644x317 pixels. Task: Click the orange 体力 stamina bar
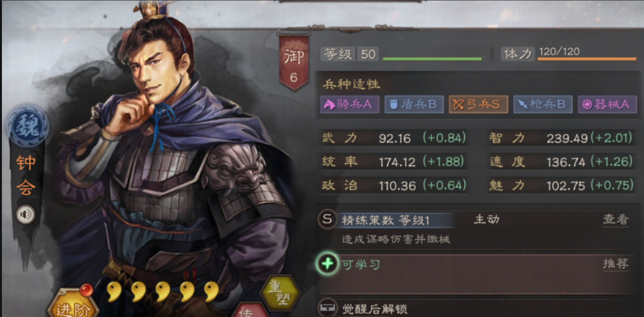[587, 59]
